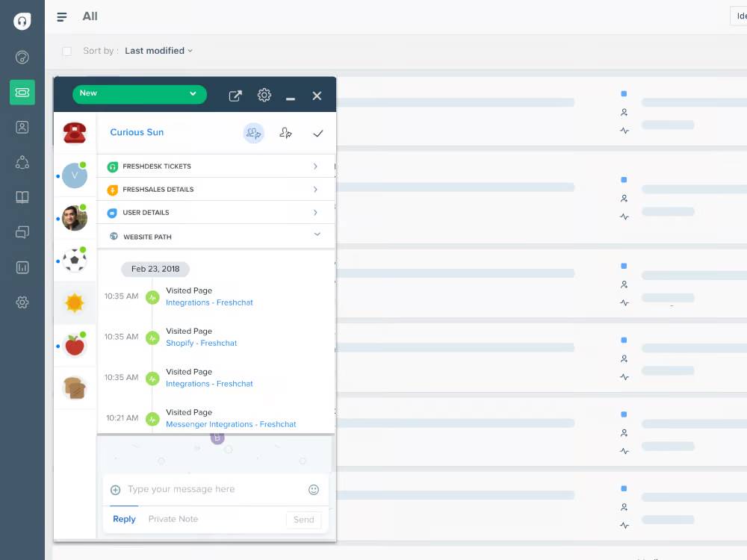This screenshot has height=560, width=747.
Task: Collapse the Website Path section
Action: tap(216, 236)
